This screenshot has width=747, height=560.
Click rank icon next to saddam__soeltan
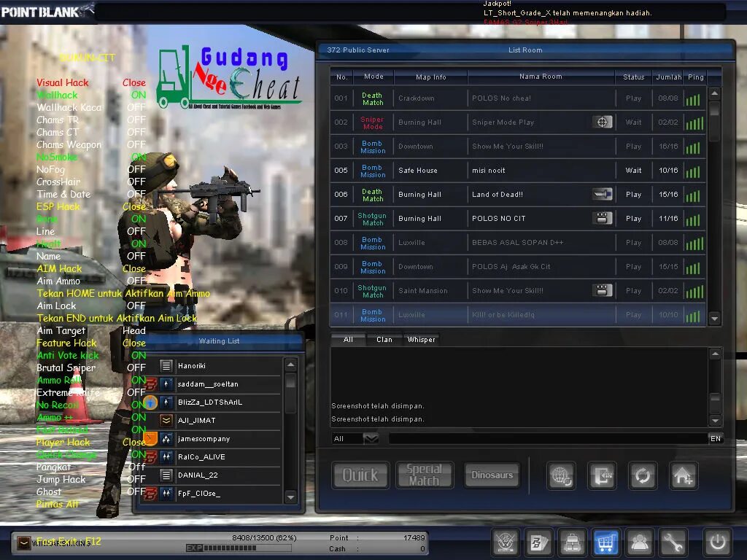(166, 384)
